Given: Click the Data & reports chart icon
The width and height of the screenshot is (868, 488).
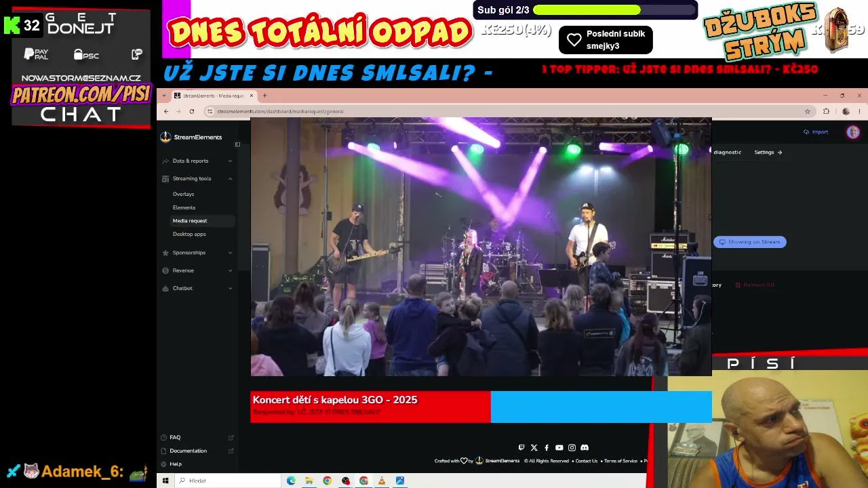Looking at the screenshot, I should pyautogui.click(x=165, y=161).
